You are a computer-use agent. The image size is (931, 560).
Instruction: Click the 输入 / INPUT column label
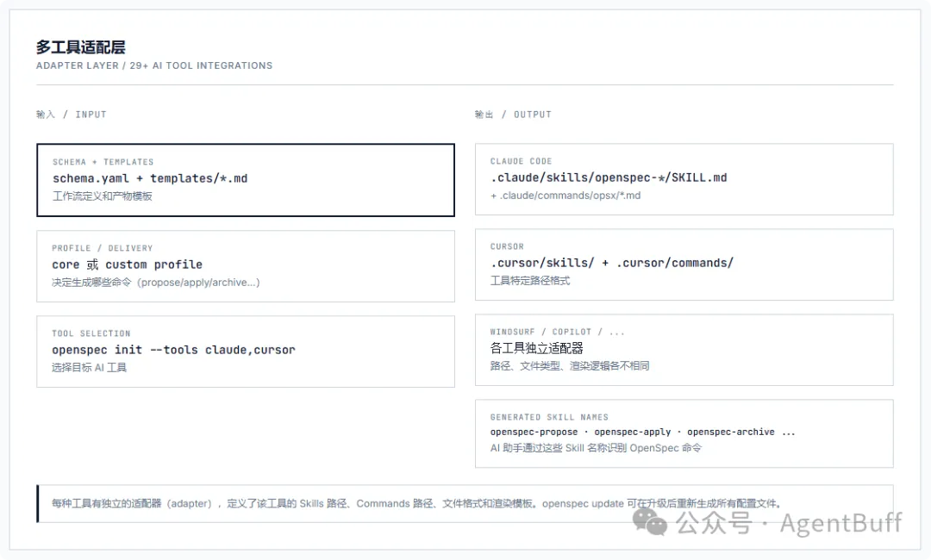point(72,115)
